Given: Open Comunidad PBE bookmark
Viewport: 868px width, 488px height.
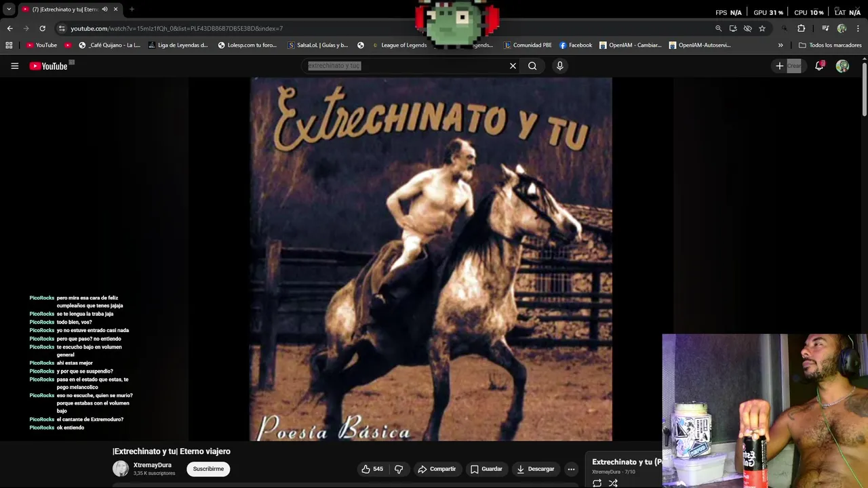Looking at the screenshot, I should point(528,45).
